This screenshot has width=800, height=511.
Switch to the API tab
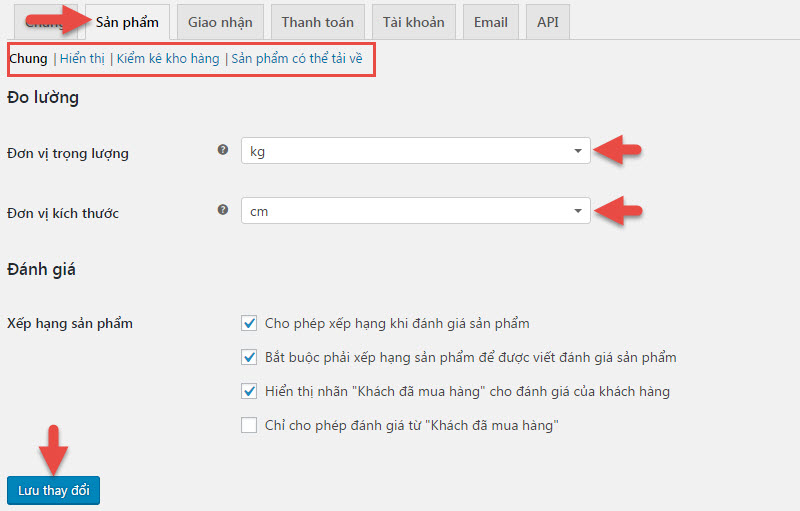pyautogui.click(x=548, y=22)
